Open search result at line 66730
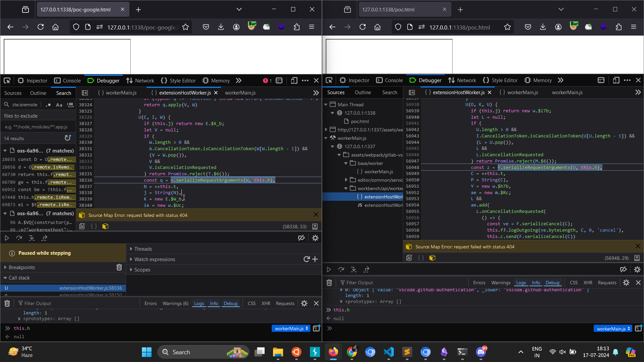 coord(38,174)
